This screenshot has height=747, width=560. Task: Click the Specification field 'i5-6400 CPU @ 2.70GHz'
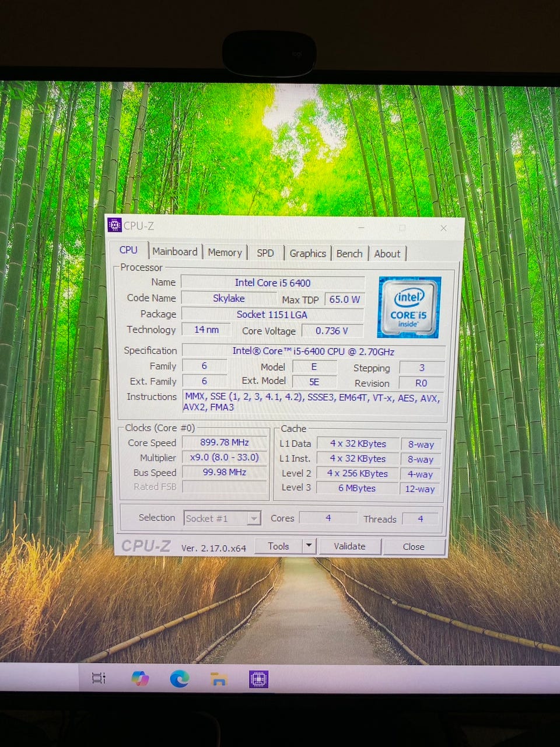pos(313,351)
